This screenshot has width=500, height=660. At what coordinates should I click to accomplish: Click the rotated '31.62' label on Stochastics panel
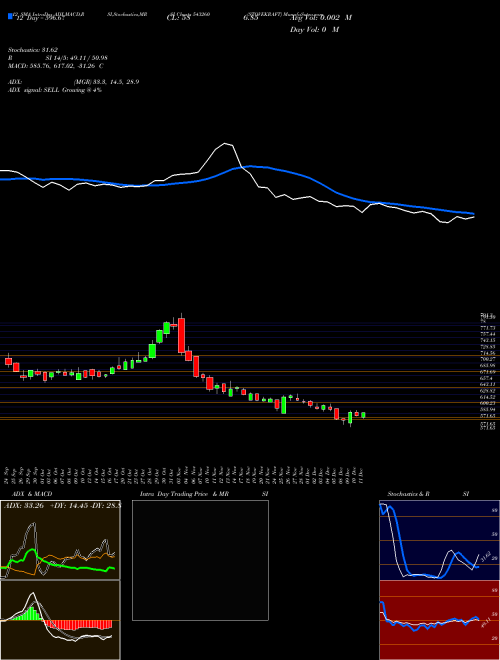click(x=485, y=556)
